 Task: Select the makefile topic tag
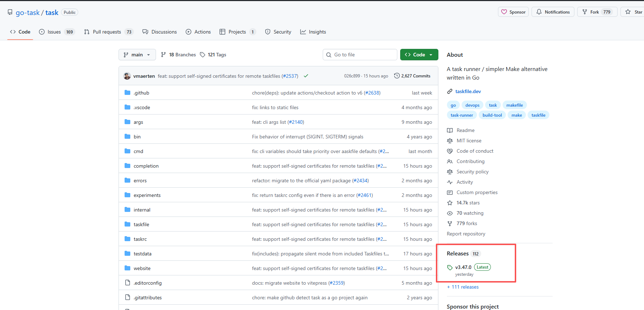[x=514, y=105]
